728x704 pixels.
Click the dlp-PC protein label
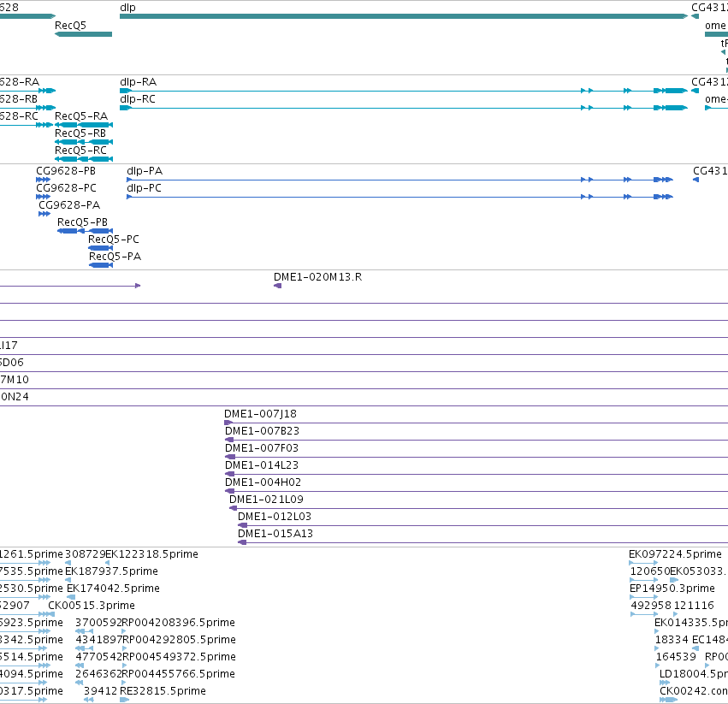(x=144, y=188)
